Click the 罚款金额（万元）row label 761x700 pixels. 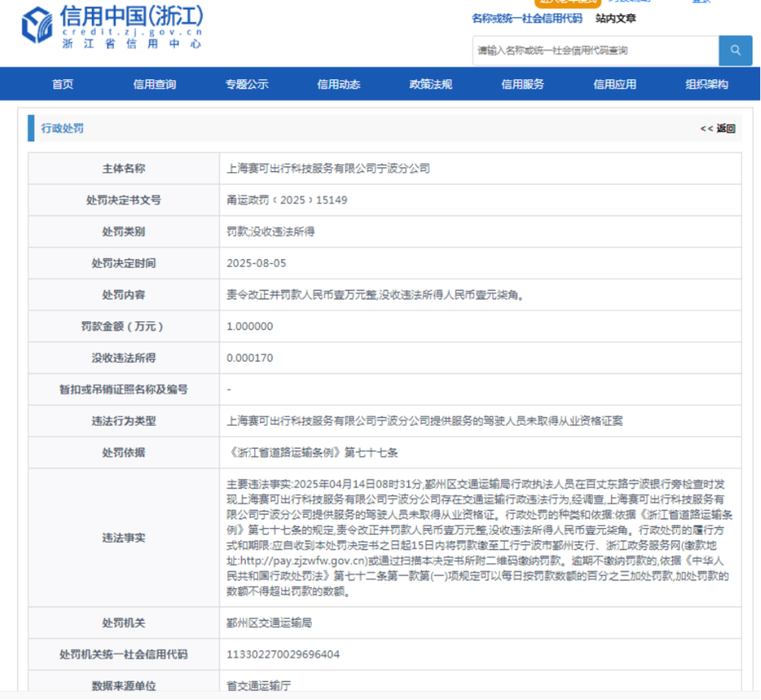pos(122,326)
